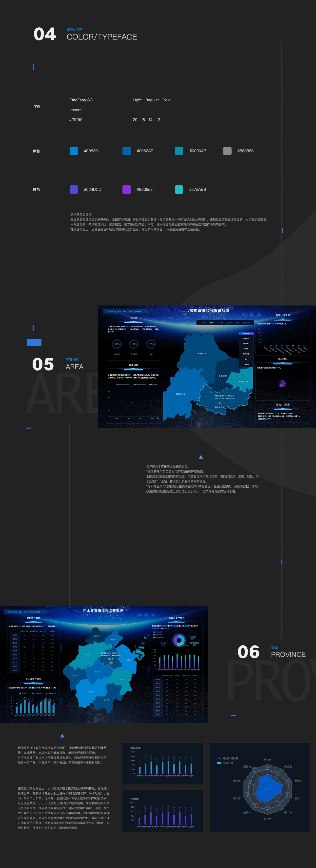Click bell notification icon in area dashboard
The height and width of the screenshot is (868, 316).
pyautogui.click(x=251, y=315)
